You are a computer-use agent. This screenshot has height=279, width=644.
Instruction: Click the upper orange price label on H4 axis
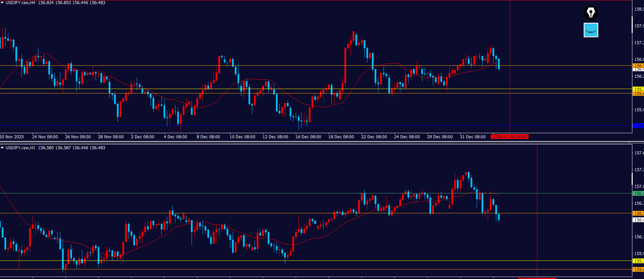tap(638, 66)
